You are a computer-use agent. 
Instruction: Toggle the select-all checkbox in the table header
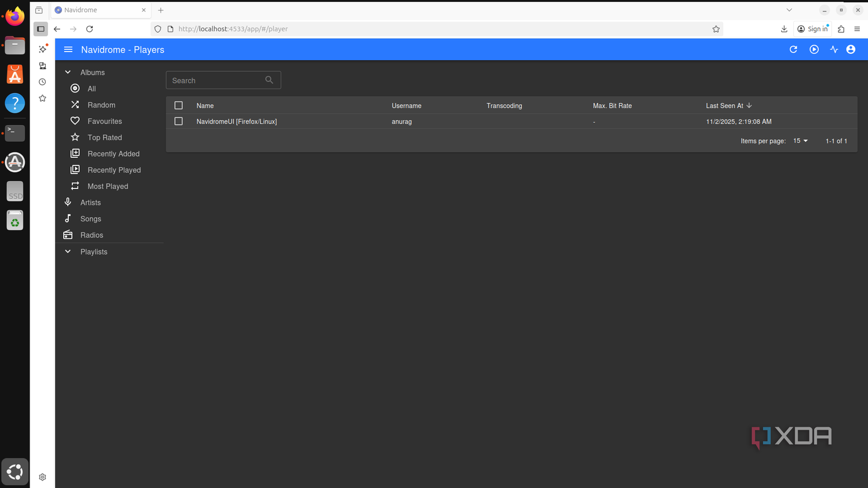pos(179,105)
